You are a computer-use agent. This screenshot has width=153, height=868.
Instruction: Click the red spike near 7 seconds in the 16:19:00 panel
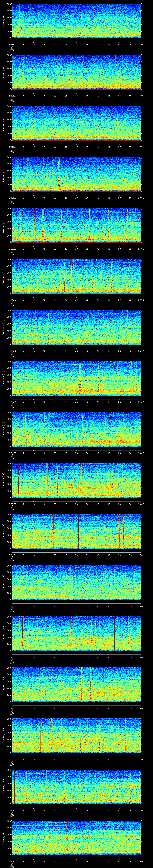pyautogui.click(x=27, y=172)
